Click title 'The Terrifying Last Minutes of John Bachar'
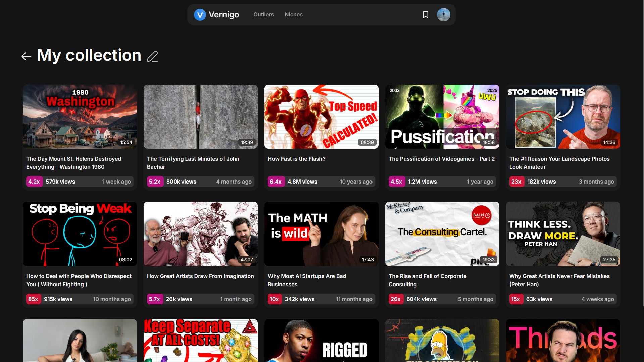The height and width of the screenshot is (362, 644). 193,163
